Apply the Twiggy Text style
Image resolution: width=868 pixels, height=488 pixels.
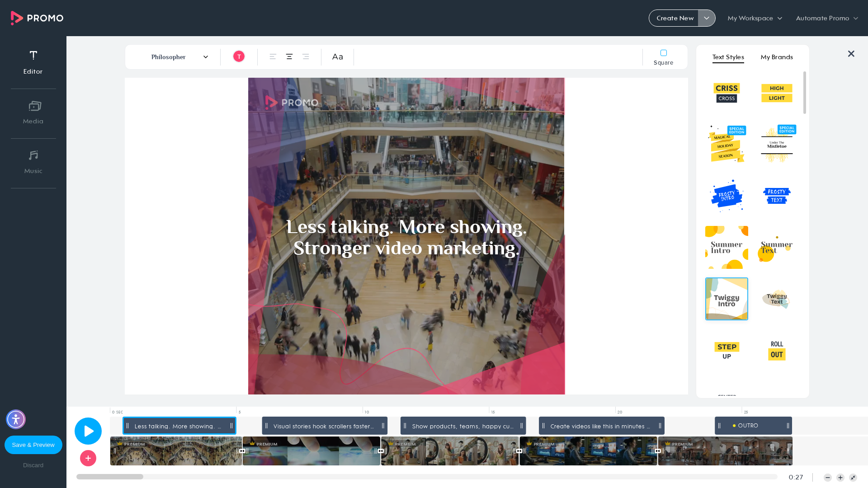[777, 299]
